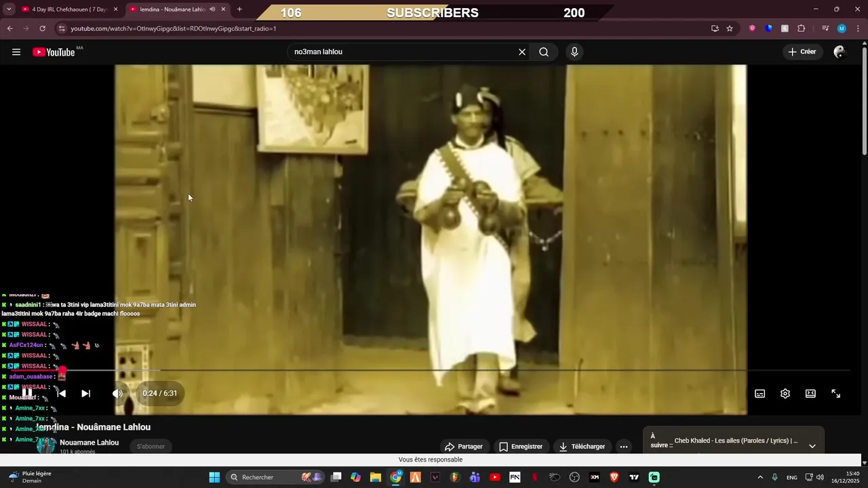Open browser extensions puzzle icon
The height and width of the screenshot is (488, 868).
(801, 28)
